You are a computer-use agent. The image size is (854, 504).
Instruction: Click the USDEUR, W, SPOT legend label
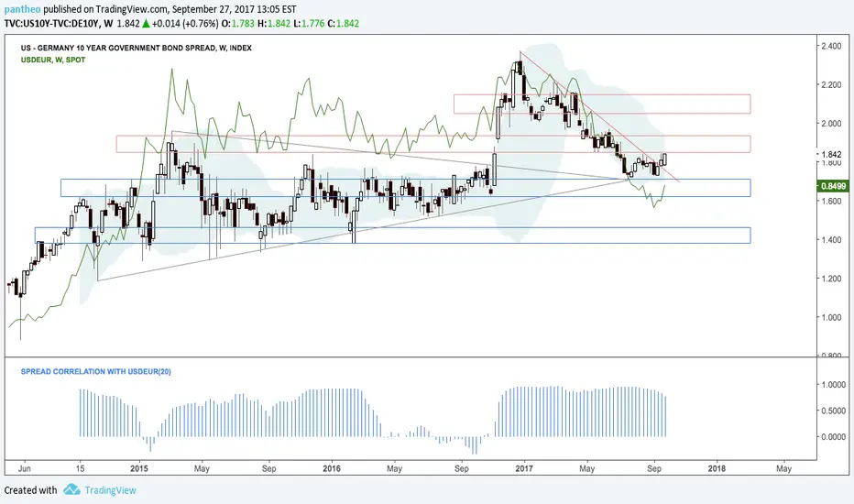[53, 60]
